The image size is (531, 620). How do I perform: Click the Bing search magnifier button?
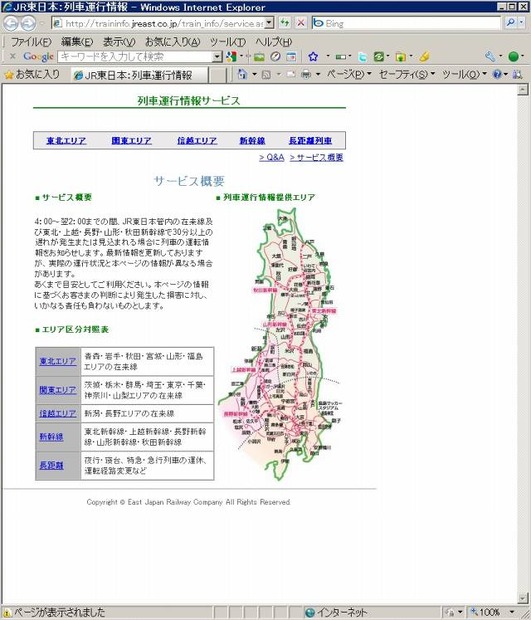click(x=511, y=23)
